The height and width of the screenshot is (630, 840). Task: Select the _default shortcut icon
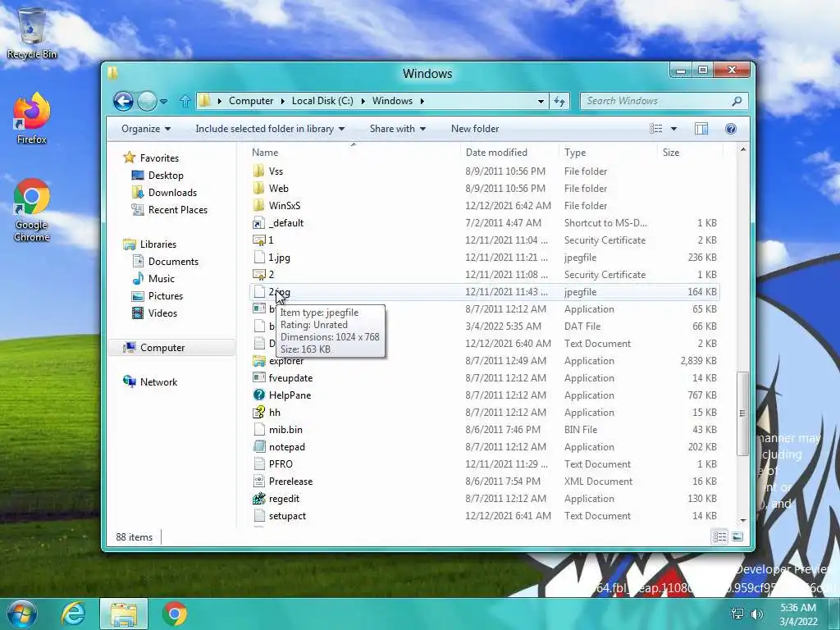(258, 223)
